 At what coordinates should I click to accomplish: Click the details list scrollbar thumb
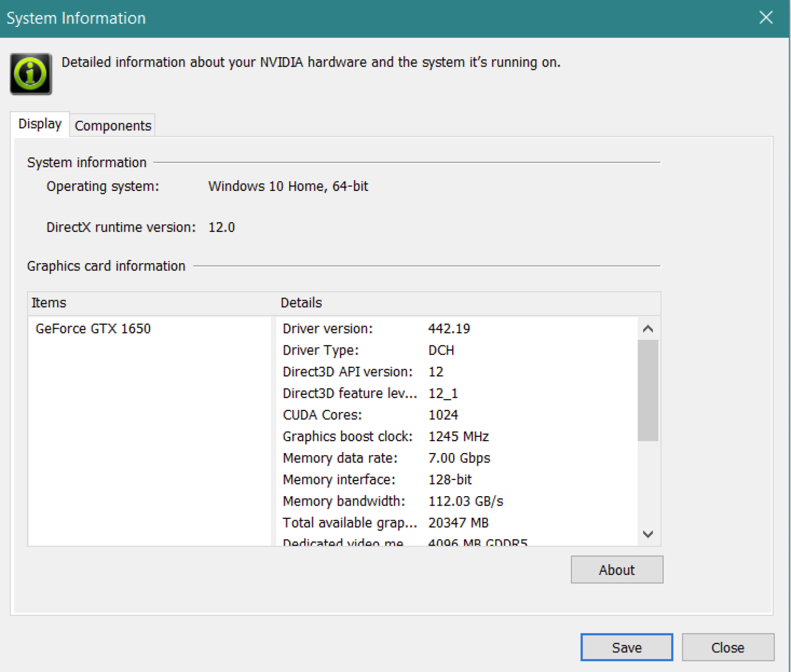pyautogui.click(x=648, y=390)
